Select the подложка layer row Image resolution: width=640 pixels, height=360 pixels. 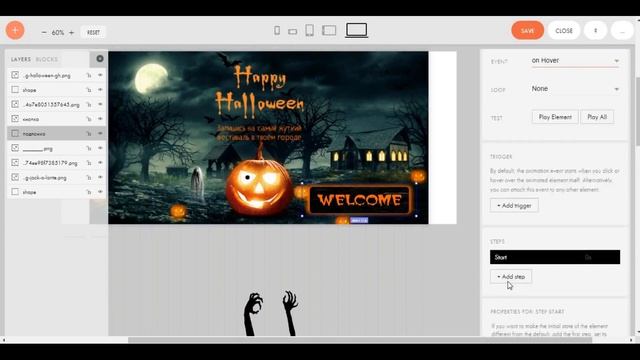coord(56,133)
